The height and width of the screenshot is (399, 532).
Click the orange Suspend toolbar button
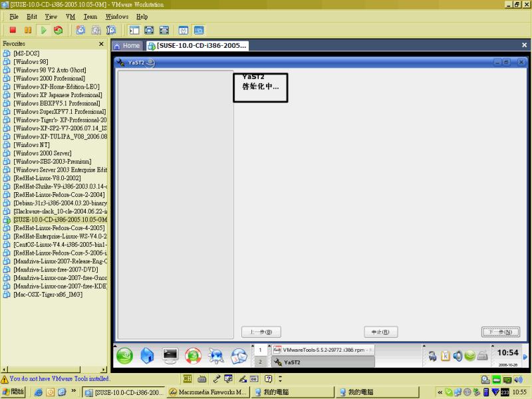click(x=28, y=30)
